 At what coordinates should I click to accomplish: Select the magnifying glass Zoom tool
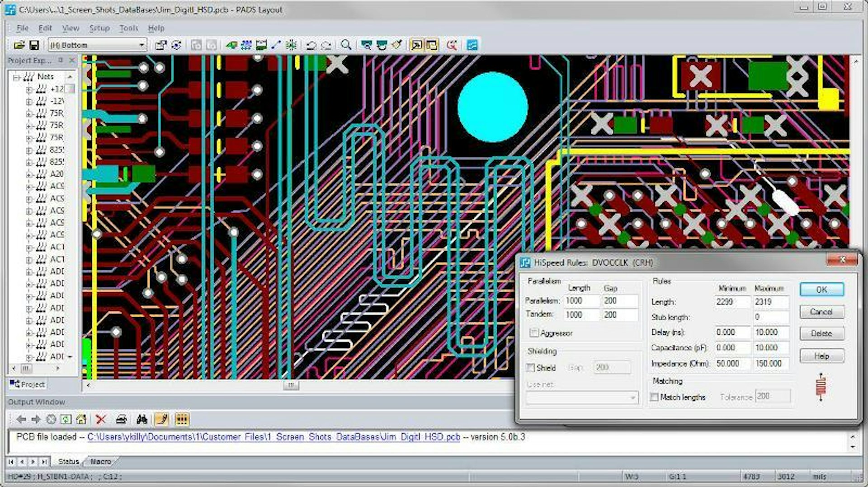pos(346,45)
